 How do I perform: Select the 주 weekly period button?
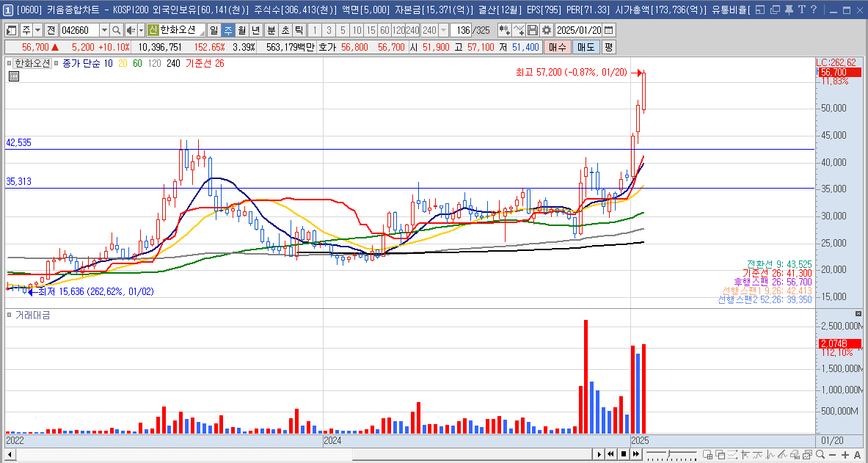[228, 31]
